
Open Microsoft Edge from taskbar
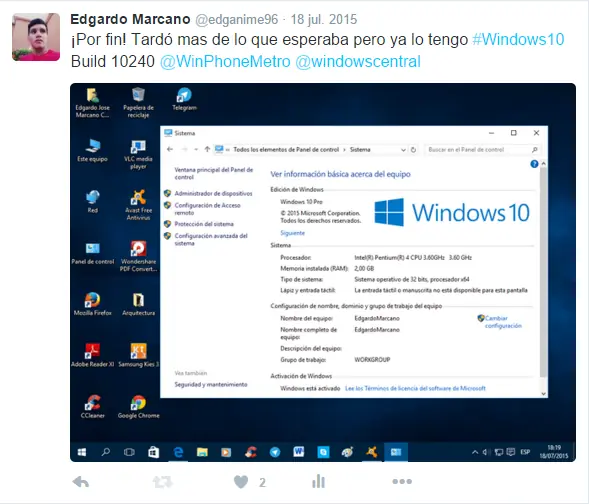[x=178, y=452]
